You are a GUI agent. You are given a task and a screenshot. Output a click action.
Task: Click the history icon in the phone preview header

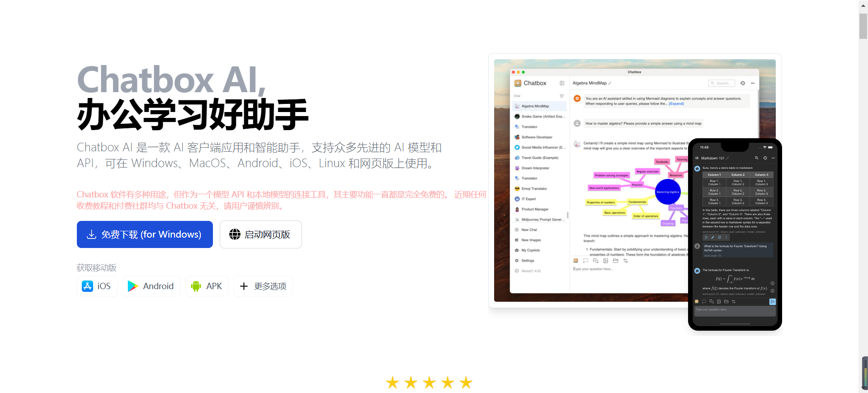point(765,158)
